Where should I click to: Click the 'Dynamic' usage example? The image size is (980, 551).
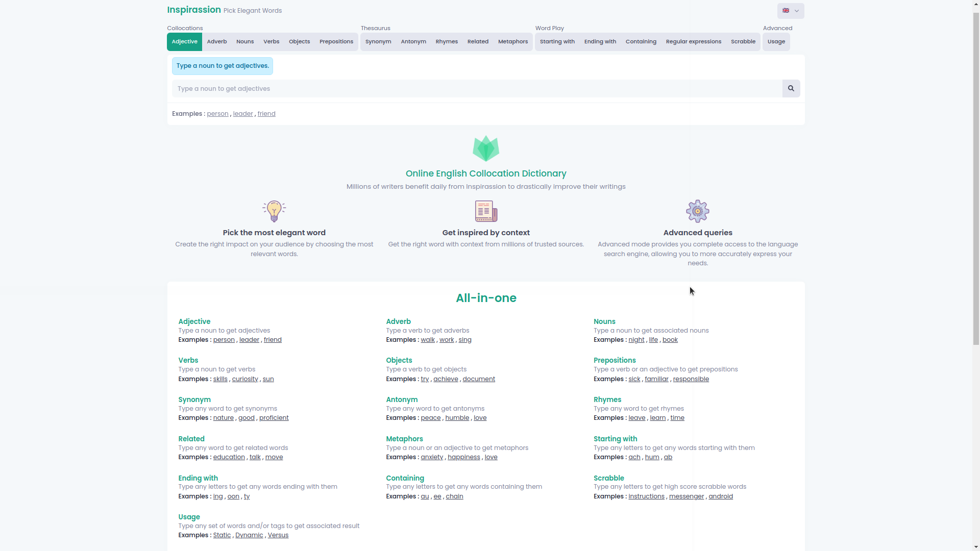[x=249, y=535]
